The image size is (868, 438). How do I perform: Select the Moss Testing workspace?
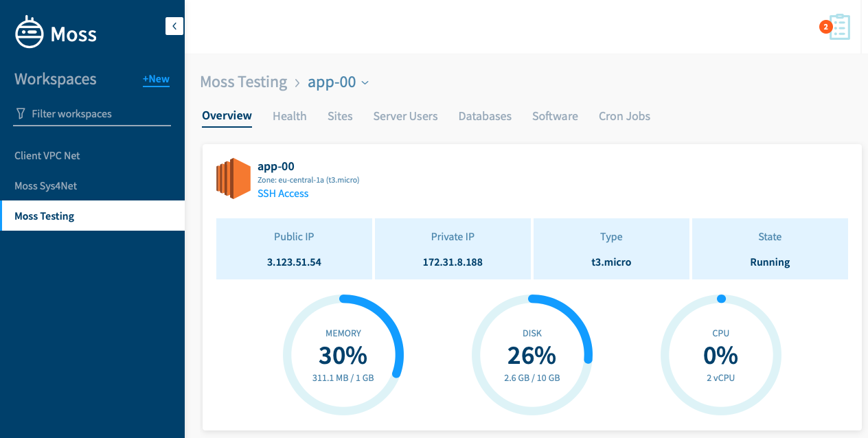pyautogui.click(x=93, y=216)
